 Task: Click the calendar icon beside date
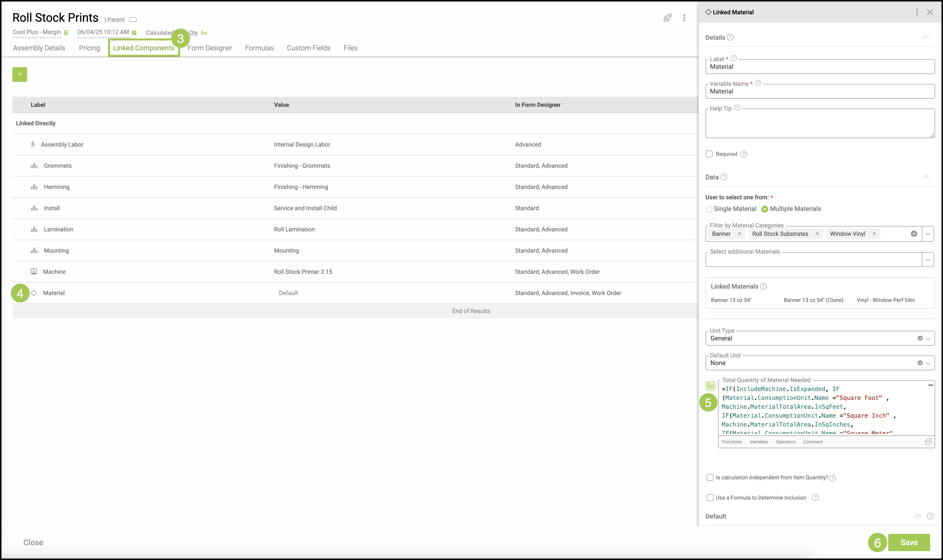[x=134, y=33]
